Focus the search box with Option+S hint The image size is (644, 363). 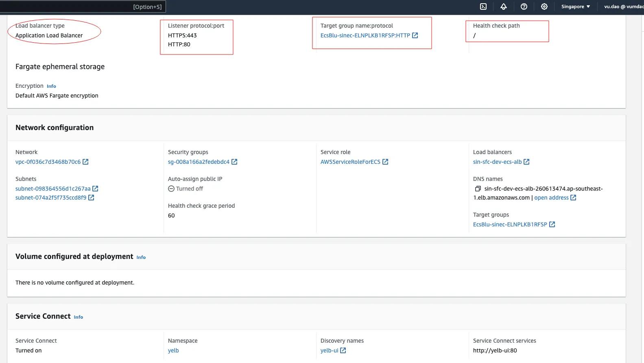(x=83, y=7)
